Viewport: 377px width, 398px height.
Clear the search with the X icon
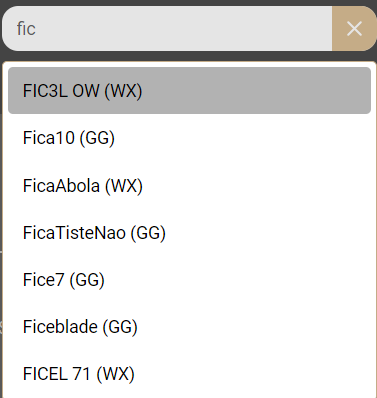pos(354,29)
